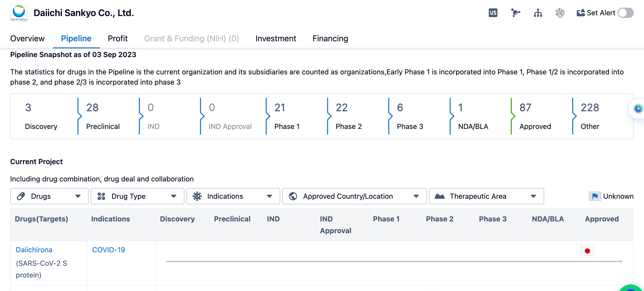
Task: Click the Japan flag approval marker
Action: click(587, 251)
